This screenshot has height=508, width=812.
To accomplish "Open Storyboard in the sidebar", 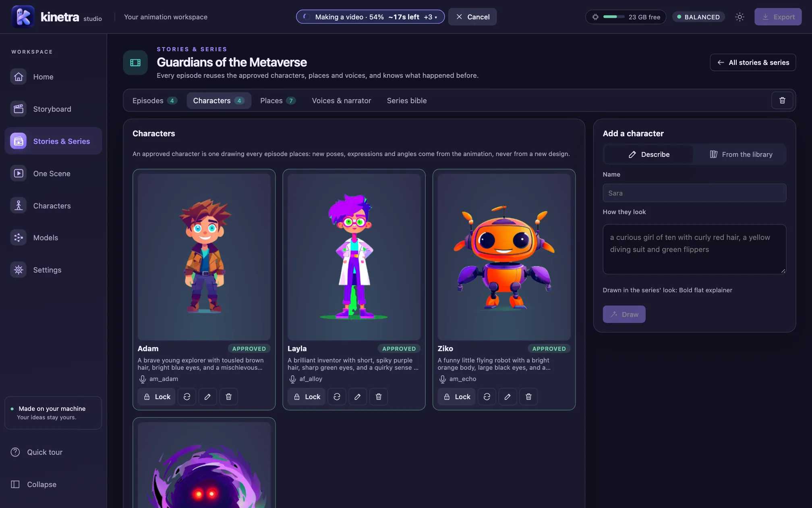I will [53, 109].
